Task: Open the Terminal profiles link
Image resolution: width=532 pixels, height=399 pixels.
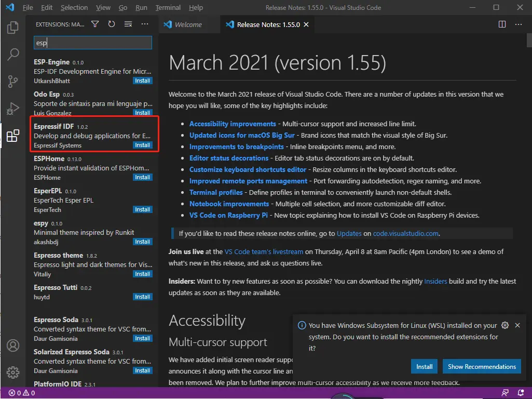Action: point(216,193)
